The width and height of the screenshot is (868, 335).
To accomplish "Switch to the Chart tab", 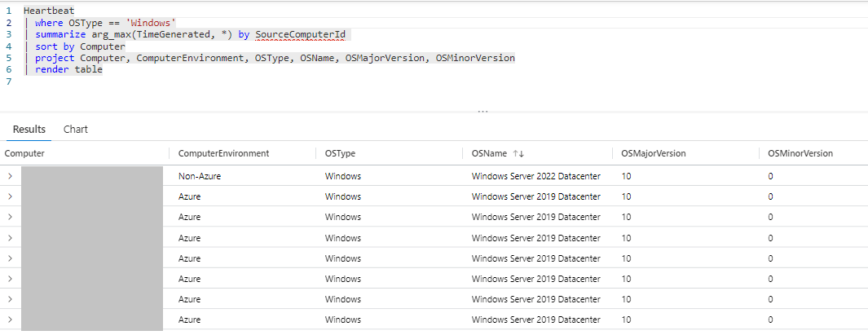I will [x=76, y=130].
